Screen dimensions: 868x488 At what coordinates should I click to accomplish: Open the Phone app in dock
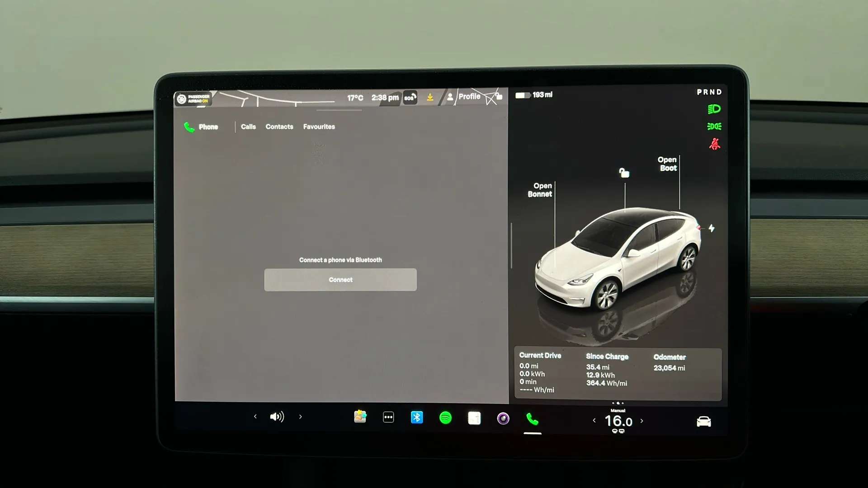pyautogui.click(x=533, y=419)
